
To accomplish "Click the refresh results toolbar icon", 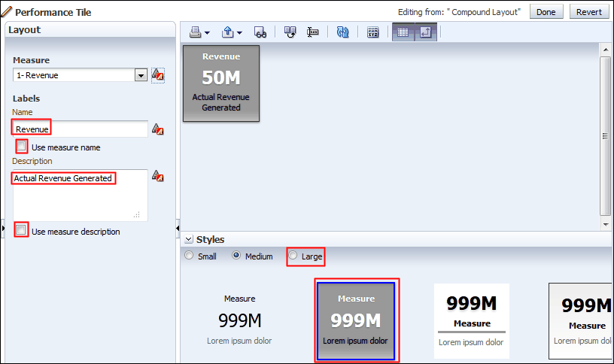I will pyautogui.click(x=342, y=32).
